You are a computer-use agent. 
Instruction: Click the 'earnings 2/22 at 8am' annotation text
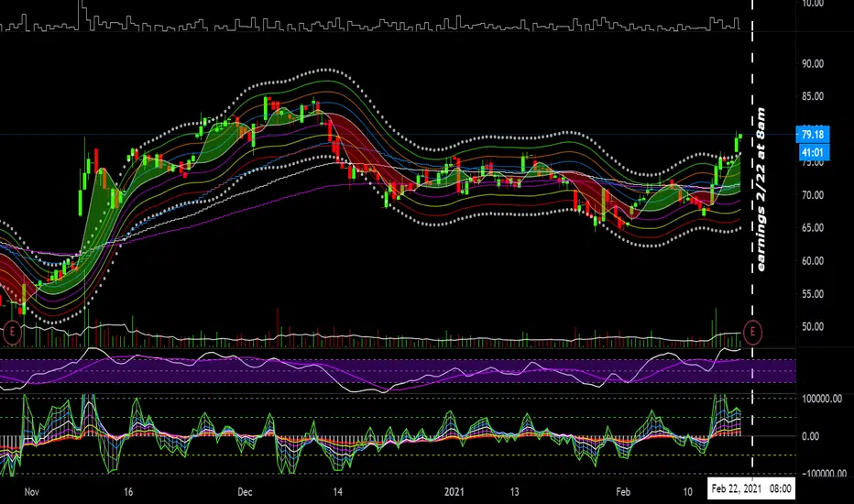761,190
